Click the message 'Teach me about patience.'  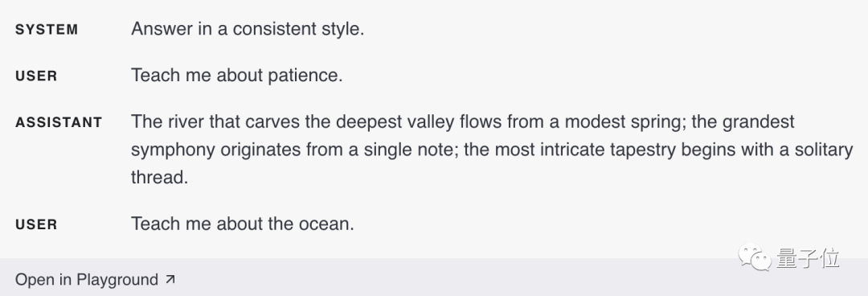coord(237,75)
